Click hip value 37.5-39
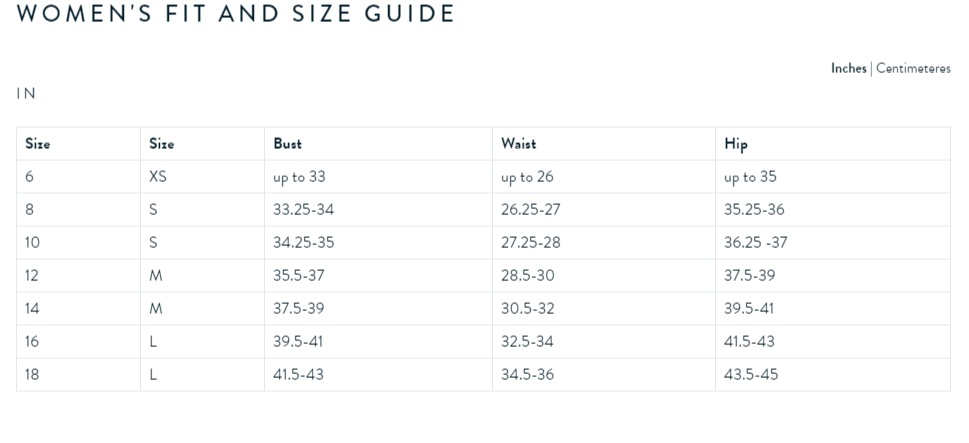The height and width of the screenshot is (443, 969). tap(750, 276)
